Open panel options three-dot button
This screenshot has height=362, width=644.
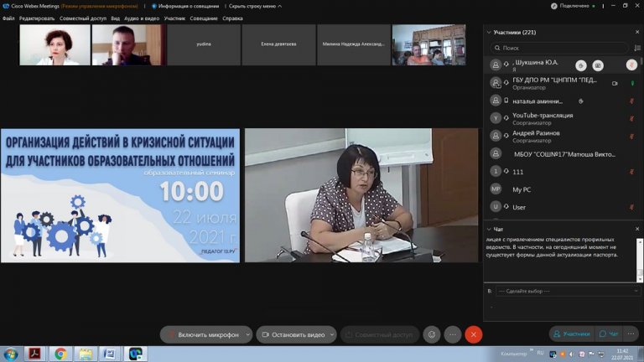(x=631, y=334)
